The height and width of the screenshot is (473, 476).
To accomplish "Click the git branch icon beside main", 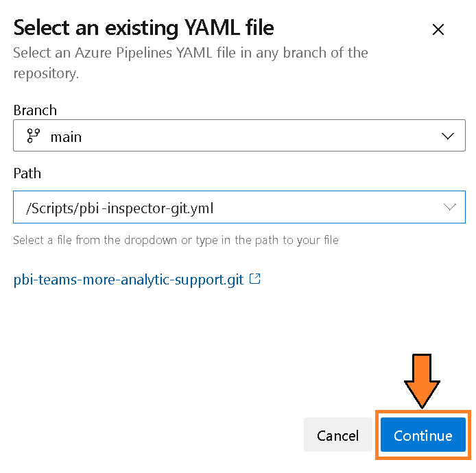I will point(33,136).
